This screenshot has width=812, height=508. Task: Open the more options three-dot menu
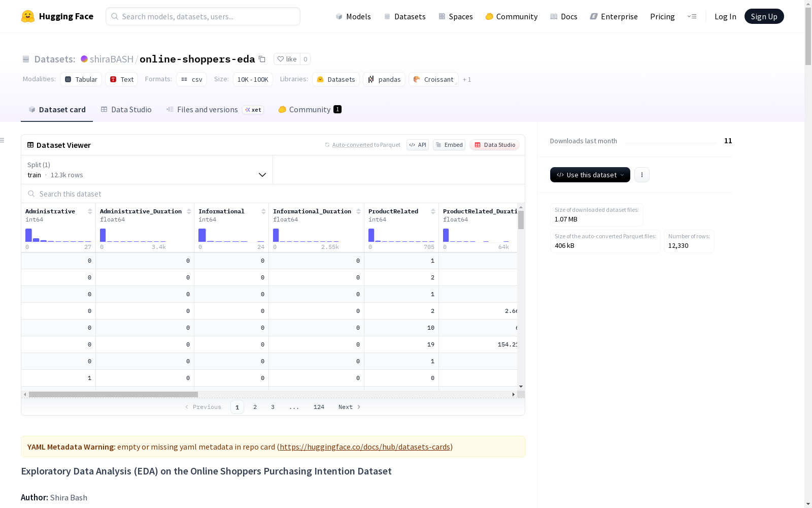point(642,175)
